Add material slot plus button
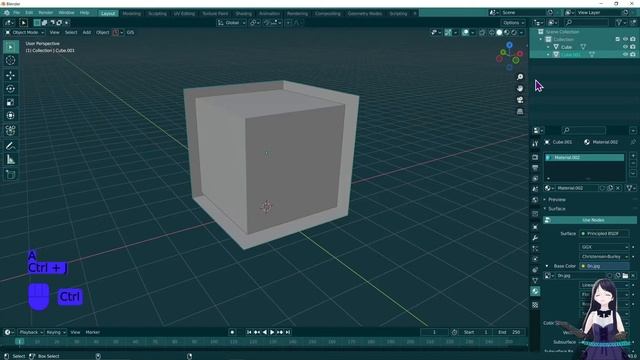Viewport: 640px width, 360px height. pyautogui.click(x=633, y=156)
